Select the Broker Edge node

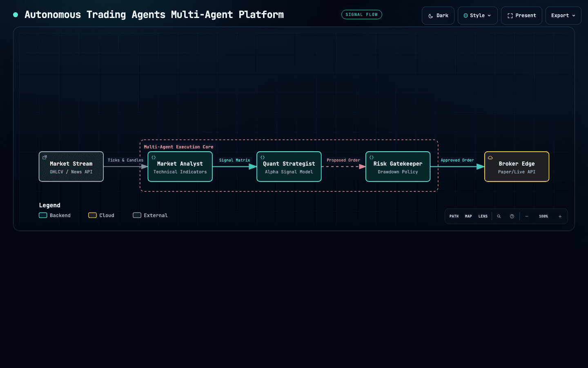click(x=517, y=167)
